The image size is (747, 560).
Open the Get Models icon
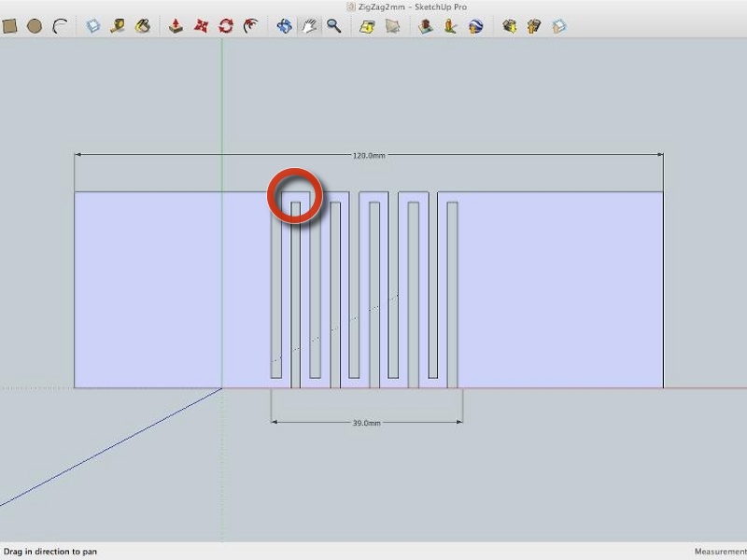pyautogui.click(x=509, y=26)
